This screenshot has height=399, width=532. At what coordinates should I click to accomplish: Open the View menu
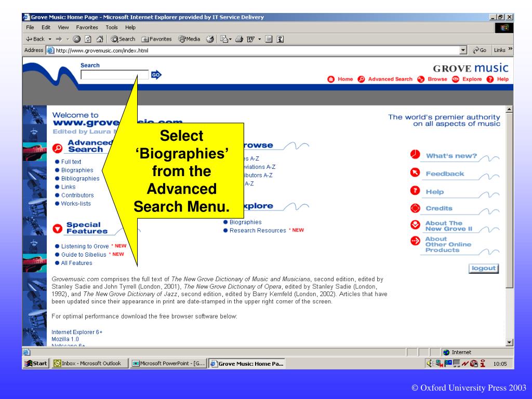(63, 28)
